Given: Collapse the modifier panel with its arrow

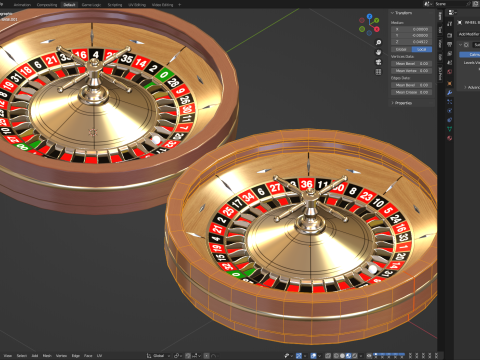Looking at the screenshot, I should coord(460,45).
